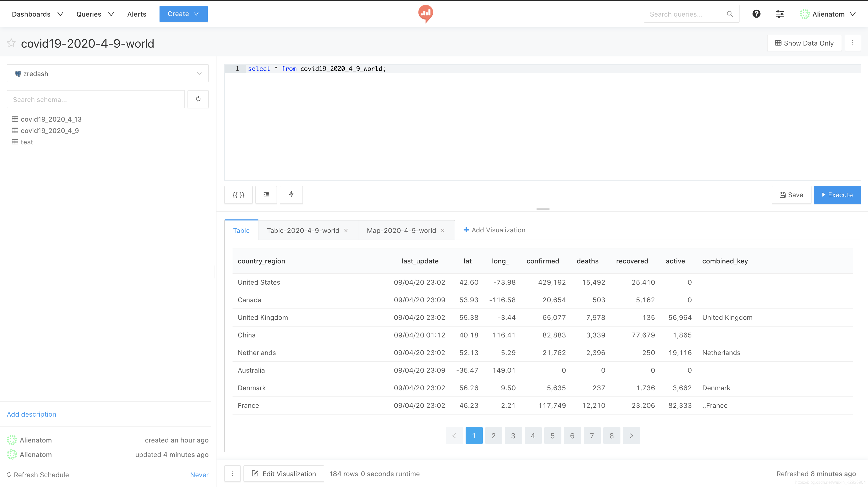Viewport: 868px width, 487px height.
Task: Refresh the schema list
Action: [198, 99]
